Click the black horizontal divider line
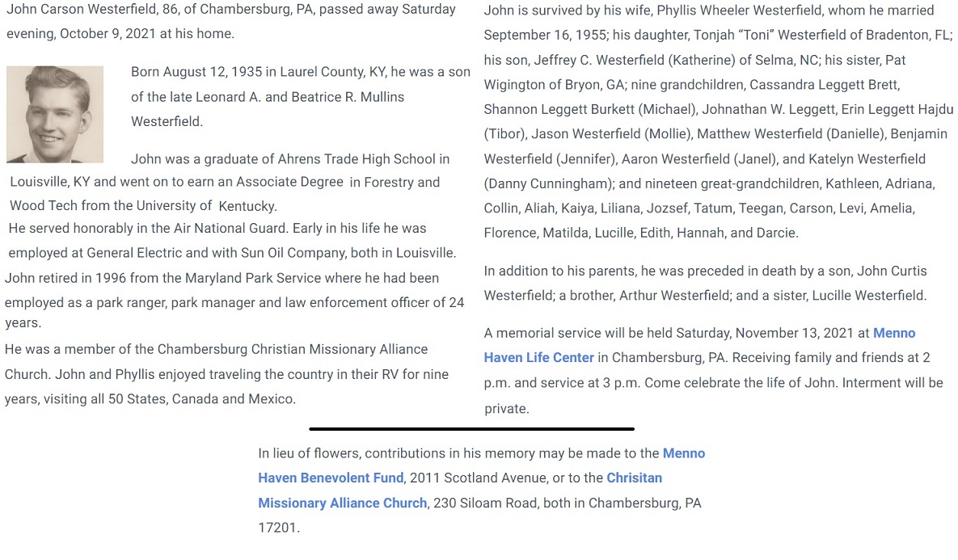Viewport: 958px width, 560px height. pyautogui.click(x=471, y=429)
